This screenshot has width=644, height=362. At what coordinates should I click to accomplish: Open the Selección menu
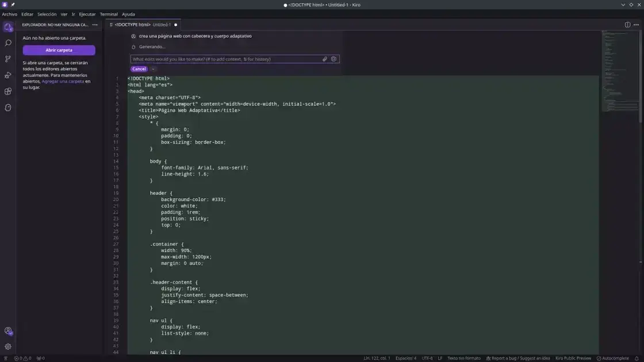click(x=47, y=14)
